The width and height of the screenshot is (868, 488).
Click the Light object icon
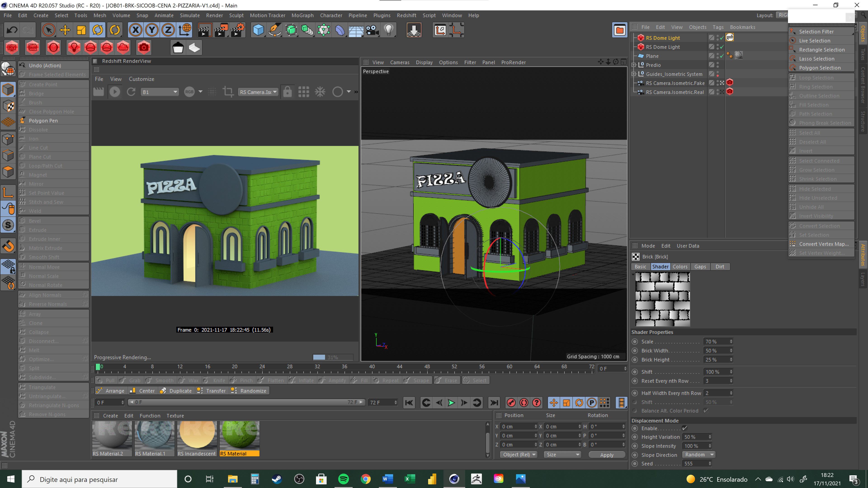pyautogui.click(x=389, y=30)
